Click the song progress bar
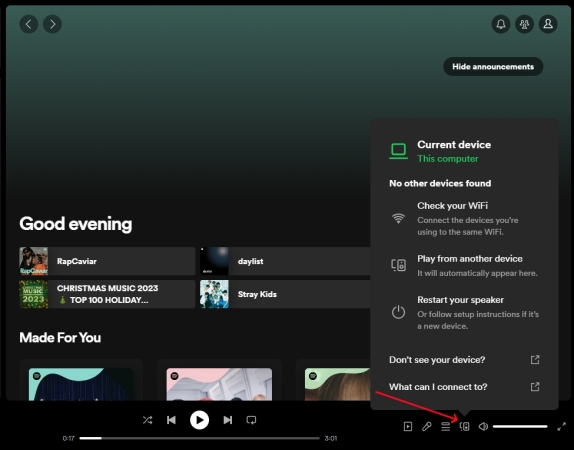 click(200, 438)
